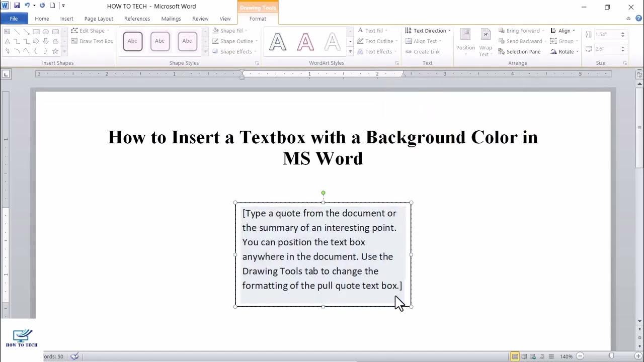Choose the isosceles triangle shape

[7, 41]
